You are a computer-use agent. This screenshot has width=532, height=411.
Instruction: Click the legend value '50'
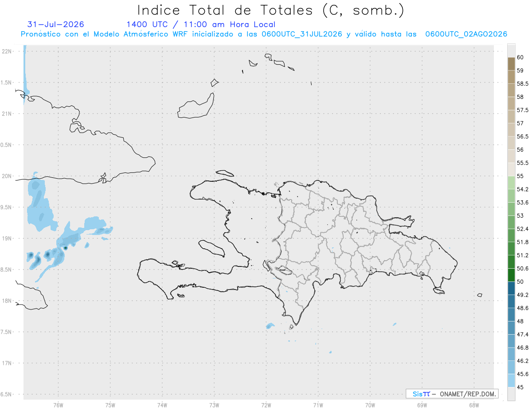tap(520, 282)
